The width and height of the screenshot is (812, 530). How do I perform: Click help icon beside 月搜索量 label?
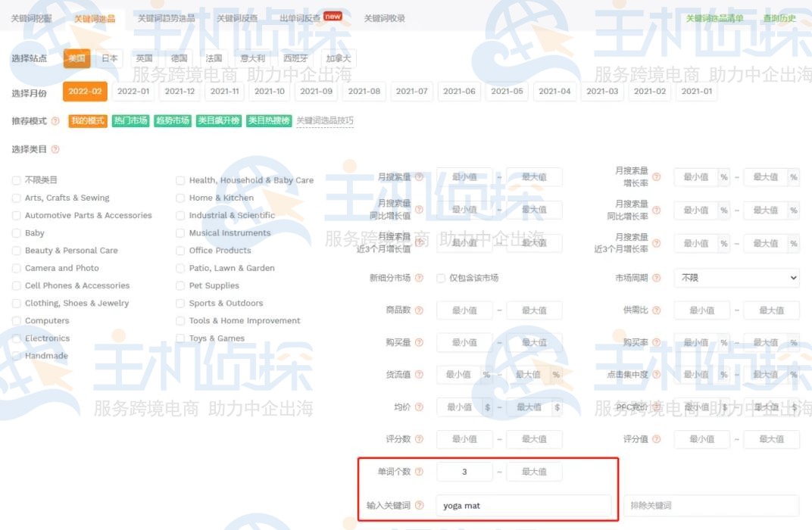[x=420, y=177]
